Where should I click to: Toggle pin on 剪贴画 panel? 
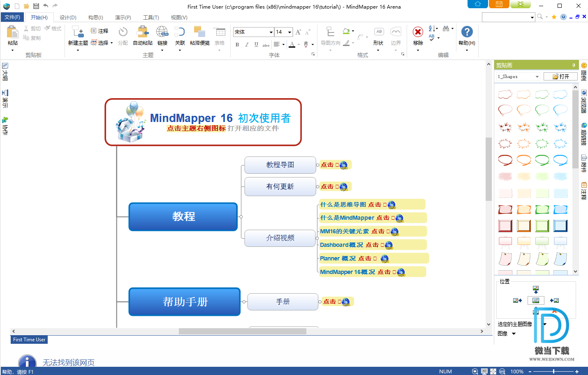pos(574,65)
